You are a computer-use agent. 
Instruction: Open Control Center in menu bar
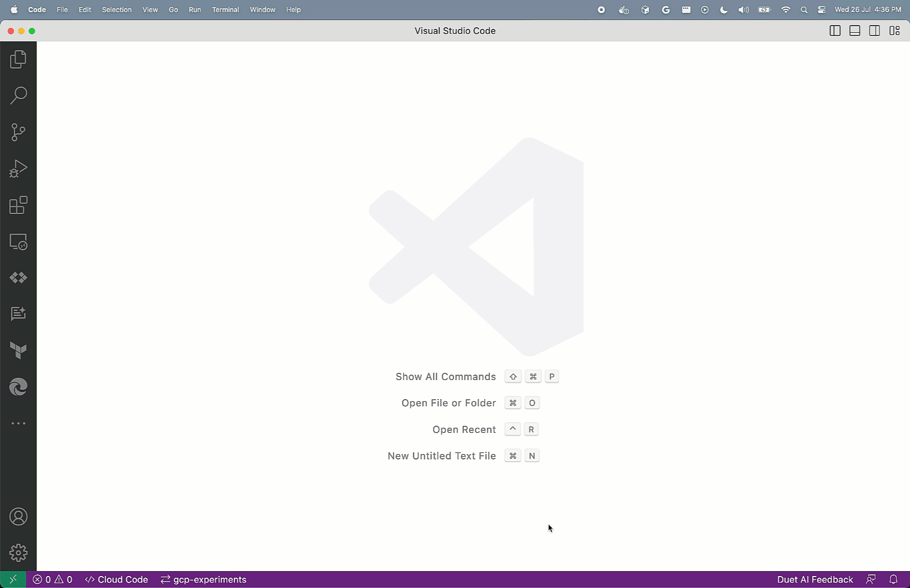tap(822, 10)
